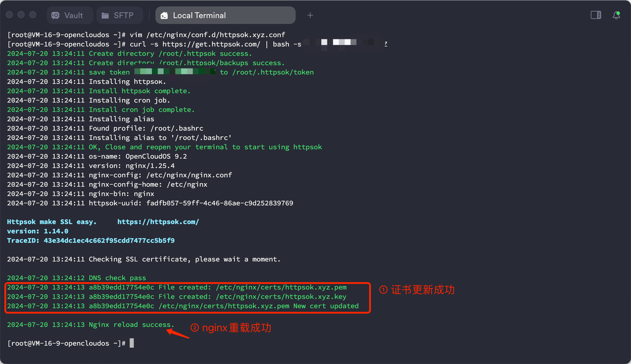631x364 pixels.
Task: Select the Local Terminal tab
Action: (x=225, y=15)
